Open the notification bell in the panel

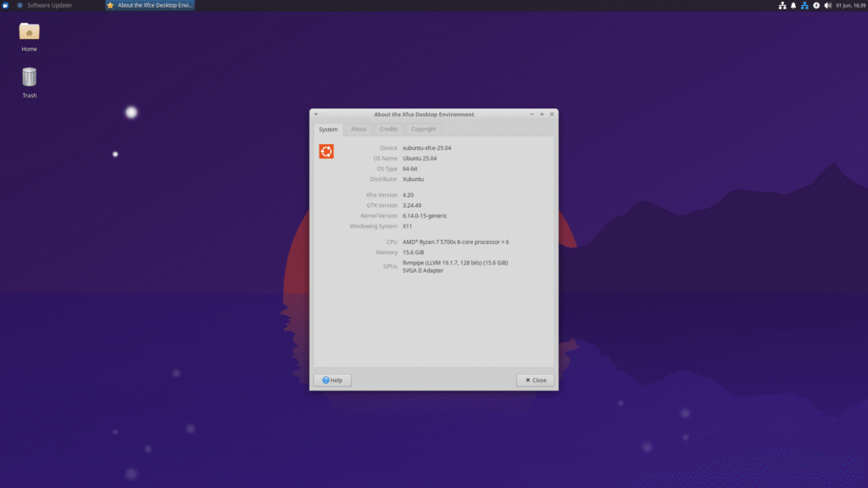793,6
